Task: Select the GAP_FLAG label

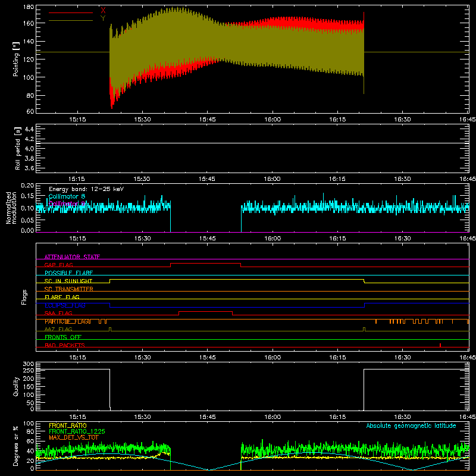Action: tap(58, 265)
